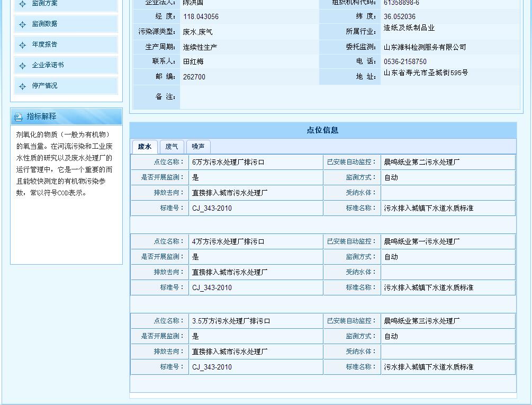Open 企业承诺书 via its arrow icon
Image resolution: width=532 pixels, height=405 pixels.
point(22,65)
